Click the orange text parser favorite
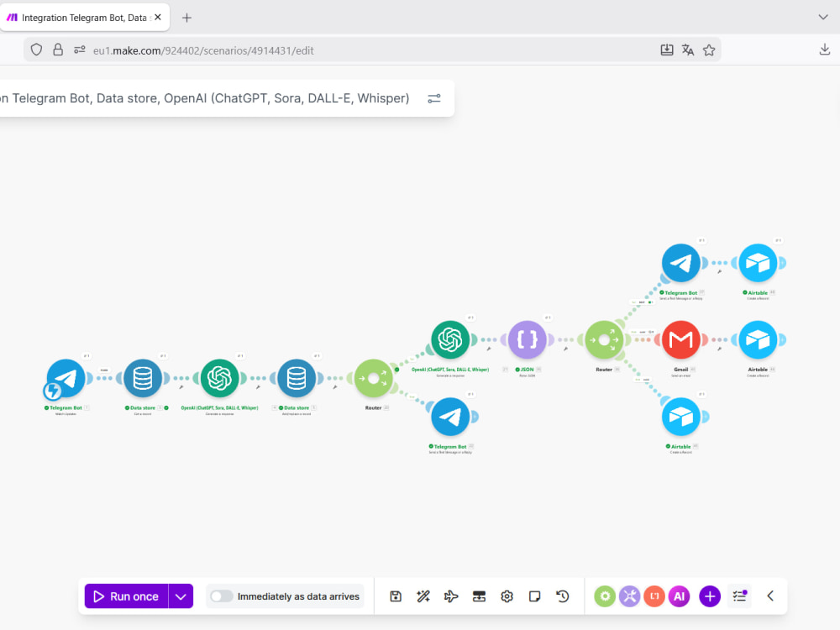The image size is (840, 630). click(654, 596)
